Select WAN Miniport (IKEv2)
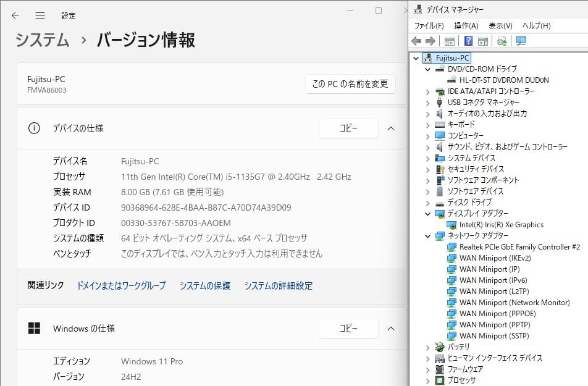The height and width of the screenshot is (386, 588). pos(495,258)
